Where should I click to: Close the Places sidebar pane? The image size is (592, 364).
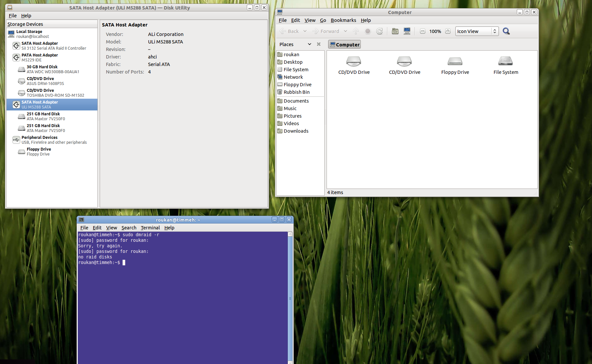point(319,44)
